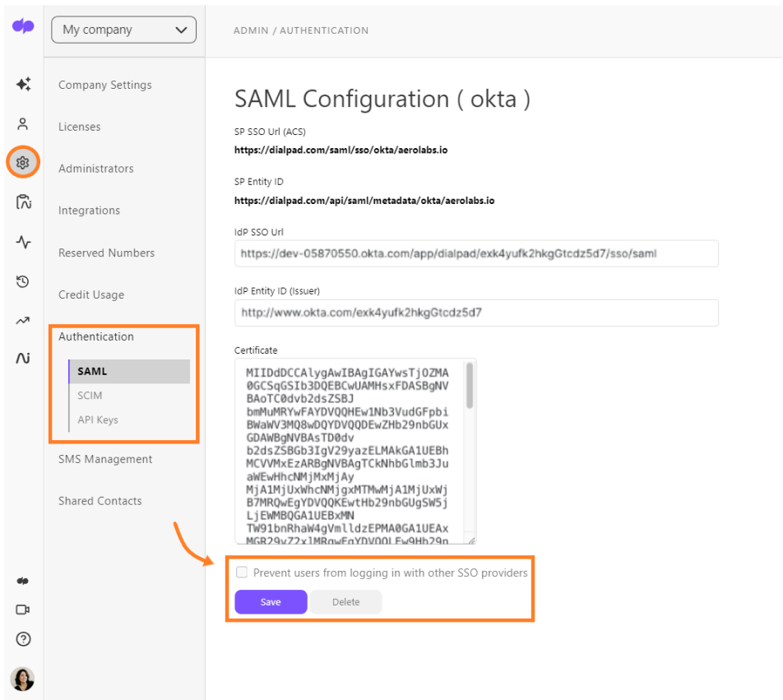Open Integrations in admin menu
The image size is (783, 700).
[89, 211]
